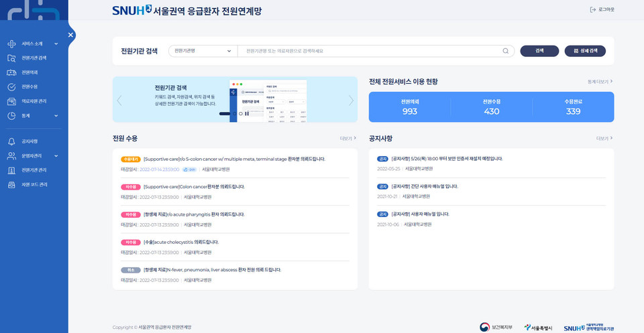This screenshot has width=644, height=333.
Task: Click the thumbs-up badge next to 2022-07-14 deadline
Action: point(189,170)
